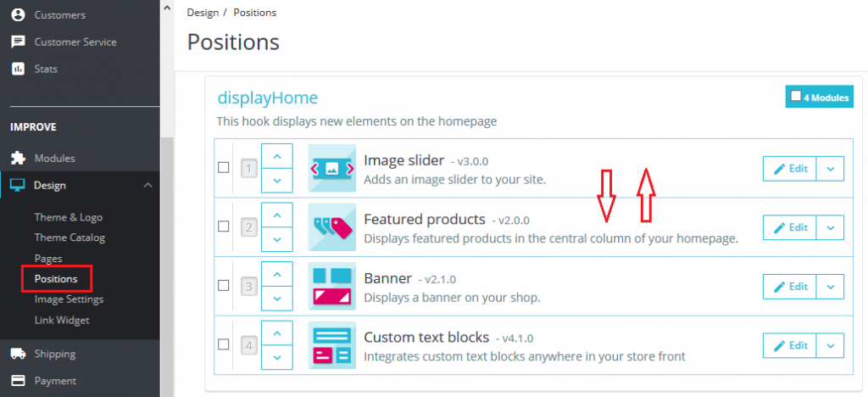
Task: Click the Customers person icon in sidebar
Action: tap(18, 15)
